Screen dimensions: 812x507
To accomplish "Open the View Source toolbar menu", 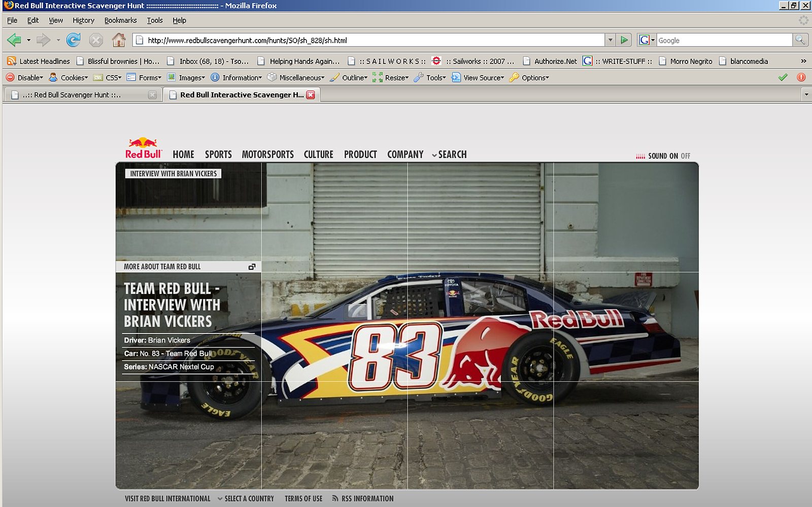I will (478, 78).
